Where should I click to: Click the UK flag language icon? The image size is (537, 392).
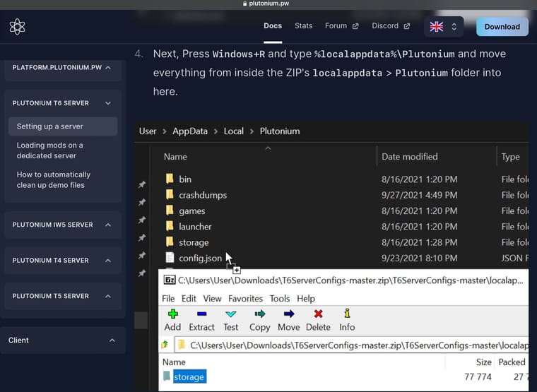coord(437,27)
